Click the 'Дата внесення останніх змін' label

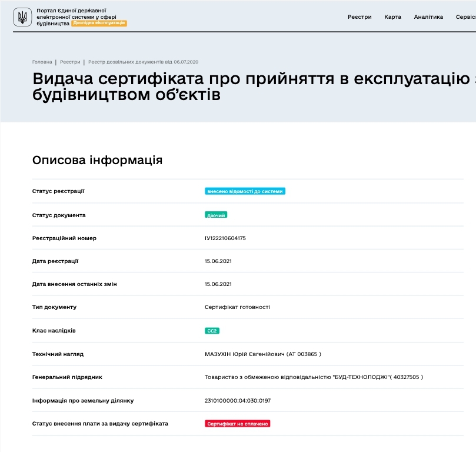pos(74,284)
